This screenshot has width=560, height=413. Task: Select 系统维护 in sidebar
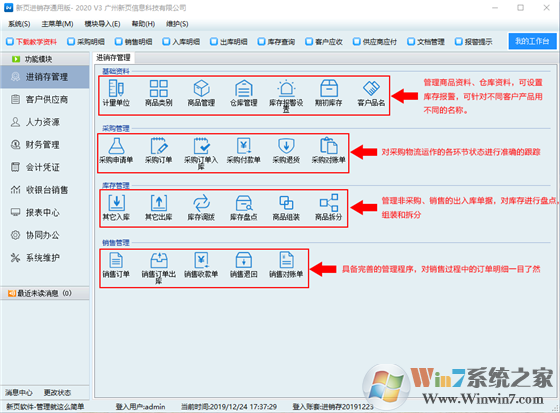[x=45, y=258]
